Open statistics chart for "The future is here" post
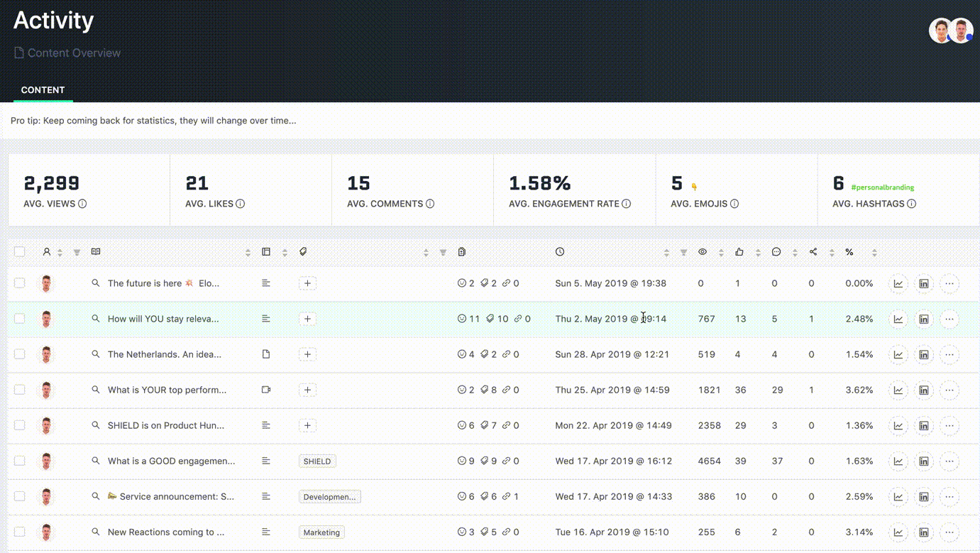 pos(898,283)
